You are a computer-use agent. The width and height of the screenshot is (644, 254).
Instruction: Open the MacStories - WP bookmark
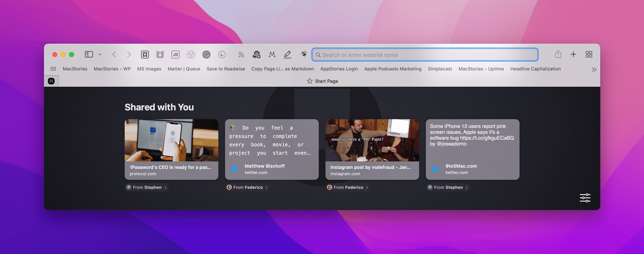(112, 69)
